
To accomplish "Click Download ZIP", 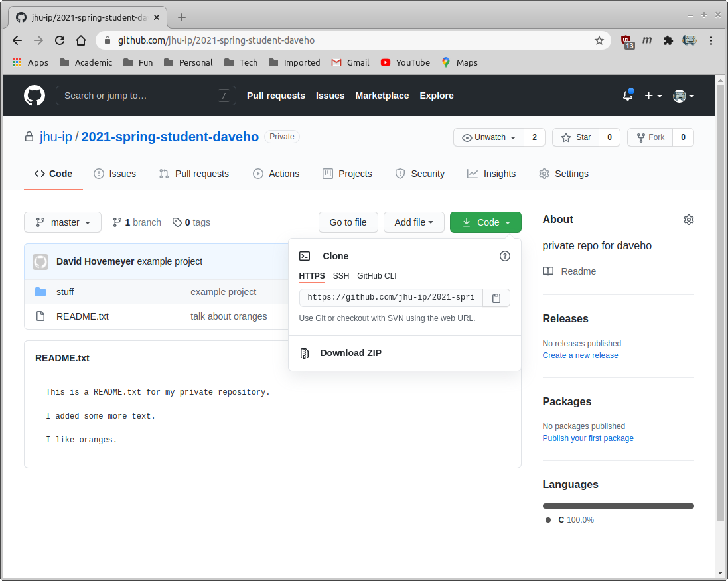I will (350, 352).
